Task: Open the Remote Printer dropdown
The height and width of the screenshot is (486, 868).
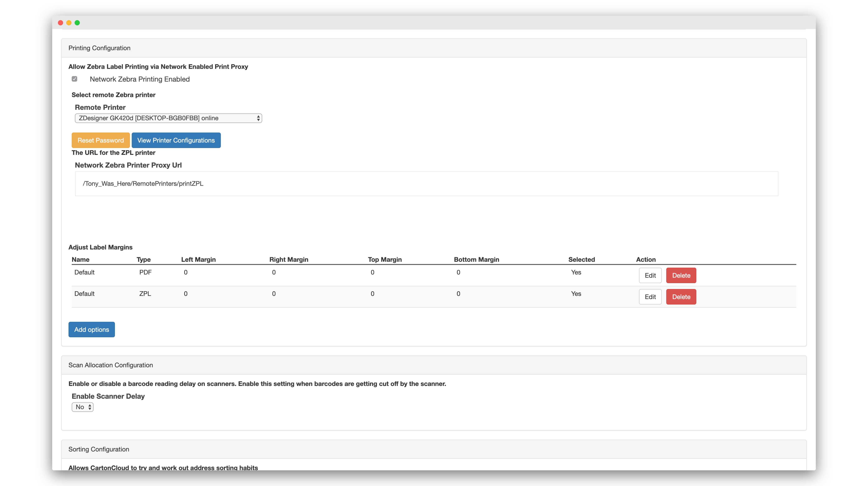Action: click(x=168, y=118)
